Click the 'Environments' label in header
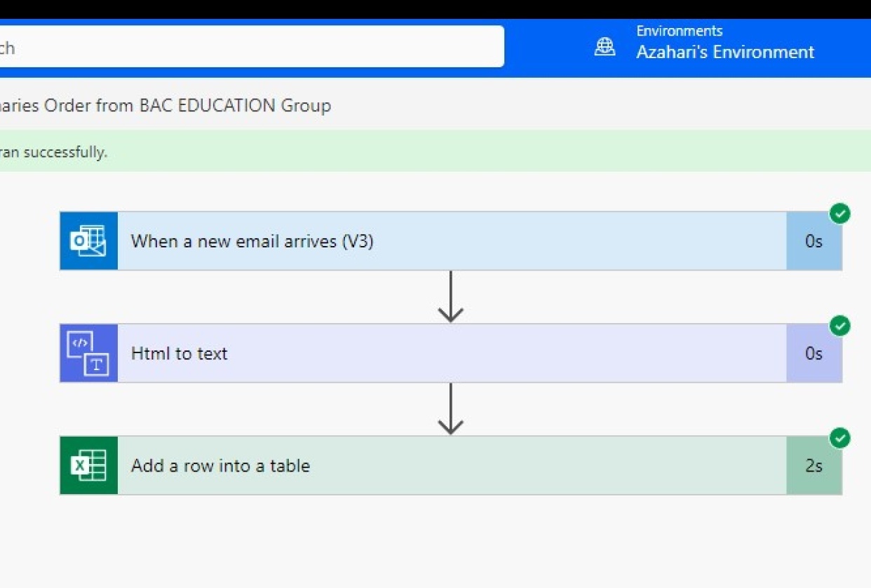The height and width of the screenshot is (588, 871). click(679, 31)
